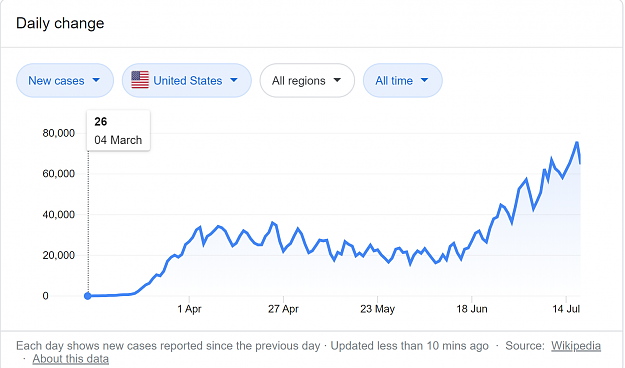This screenshot has height=368, width=625.
Task: Click the 1 Apr axis label
Action: [x=189, y=309]
